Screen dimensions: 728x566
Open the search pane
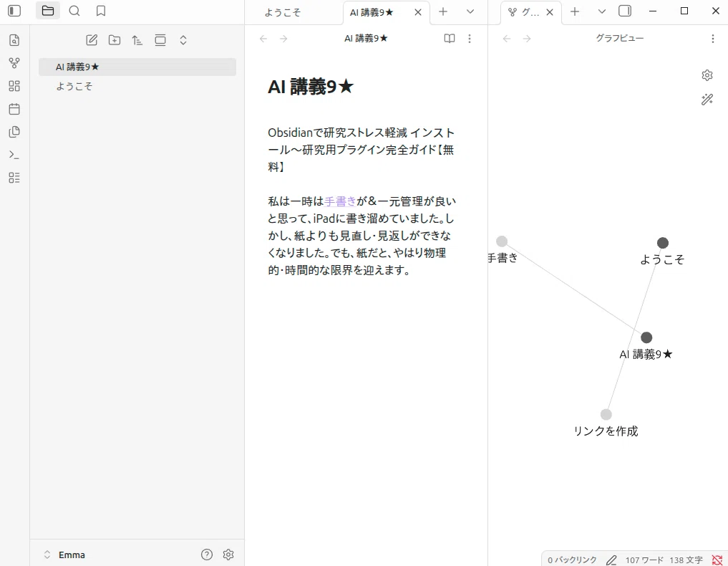point(74,11)
